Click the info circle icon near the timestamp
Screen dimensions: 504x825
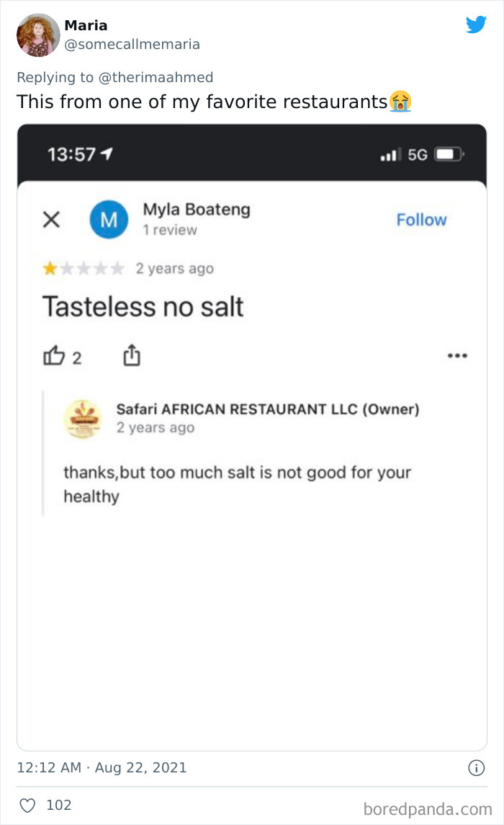click(x=476, y=769)
